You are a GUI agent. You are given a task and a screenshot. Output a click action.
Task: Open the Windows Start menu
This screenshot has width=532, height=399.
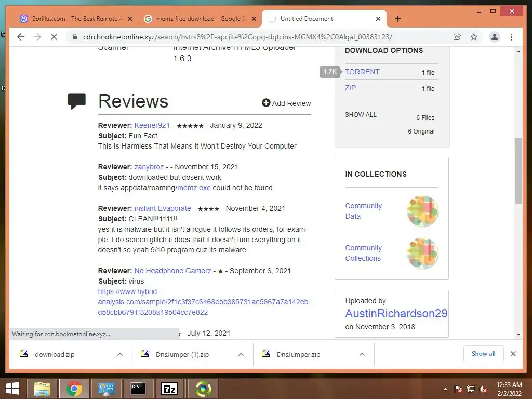coord(12,389)
